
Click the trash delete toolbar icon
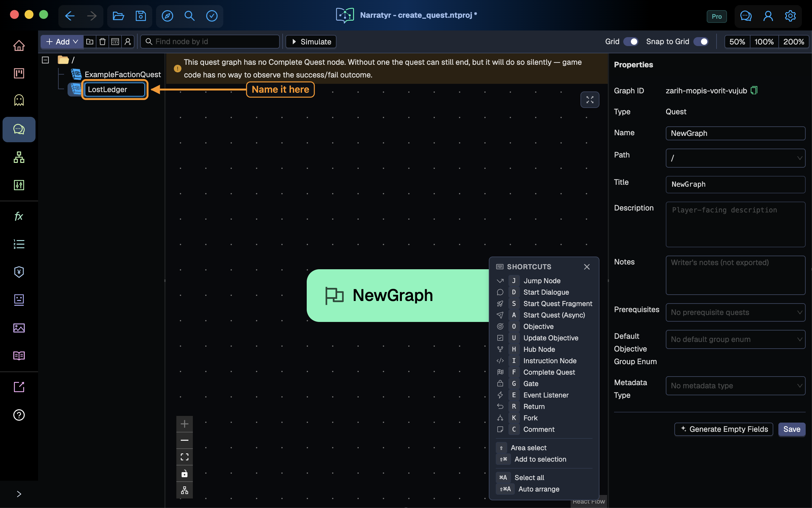(x=102, y=42)
